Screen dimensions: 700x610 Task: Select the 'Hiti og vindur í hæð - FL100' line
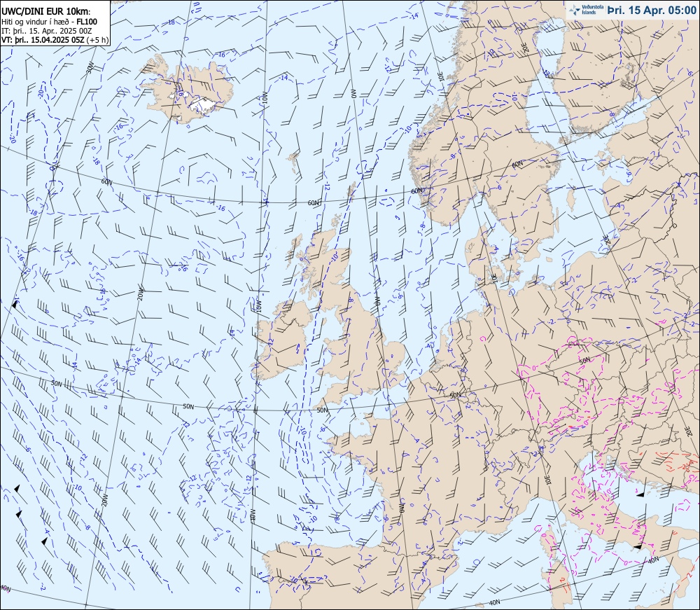49,22
